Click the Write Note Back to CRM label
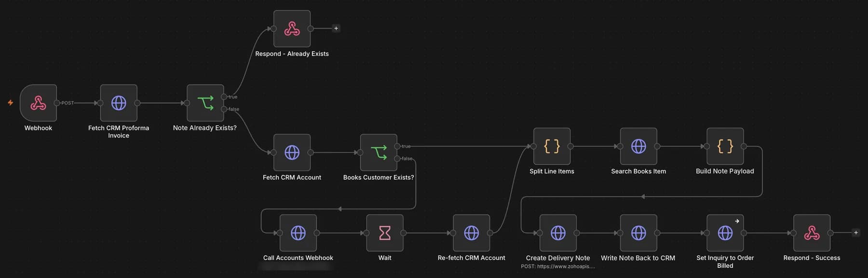Viewport: 868px width, 278px height. click(638, 258)
